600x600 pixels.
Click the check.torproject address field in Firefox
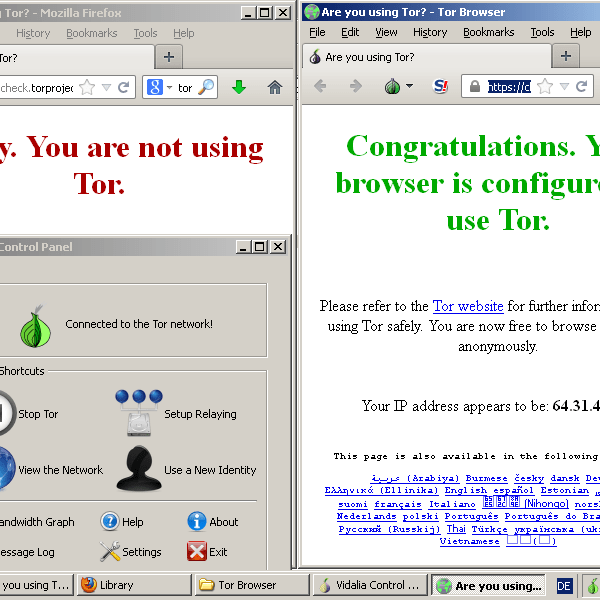tap(37, 88)
